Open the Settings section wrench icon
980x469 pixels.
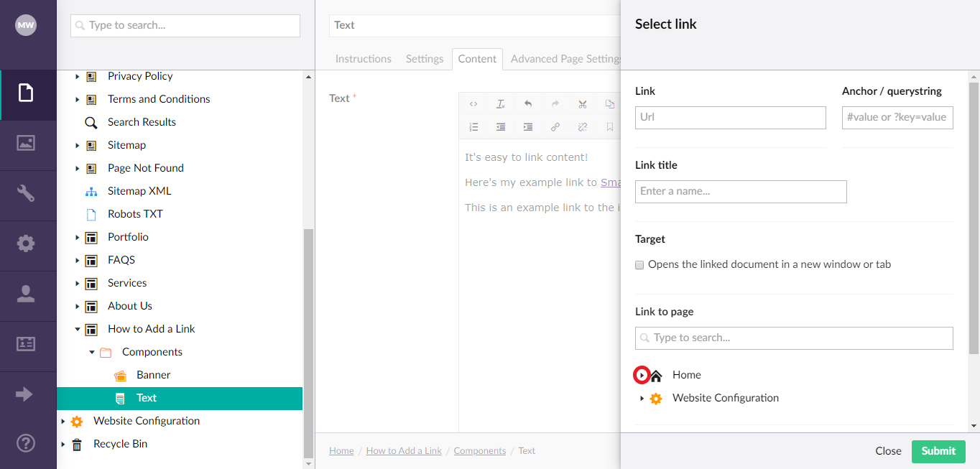click(x=26, y=193)
